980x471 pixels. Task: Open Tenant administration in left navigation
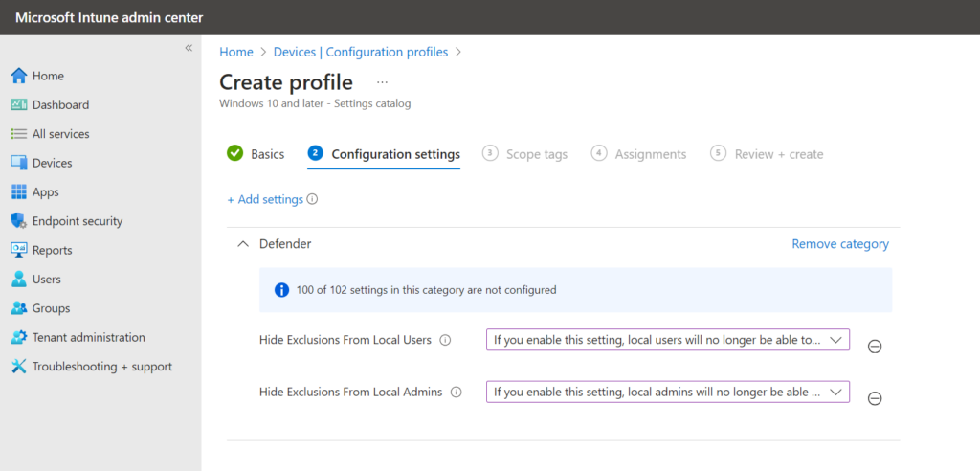pos(89,337)
